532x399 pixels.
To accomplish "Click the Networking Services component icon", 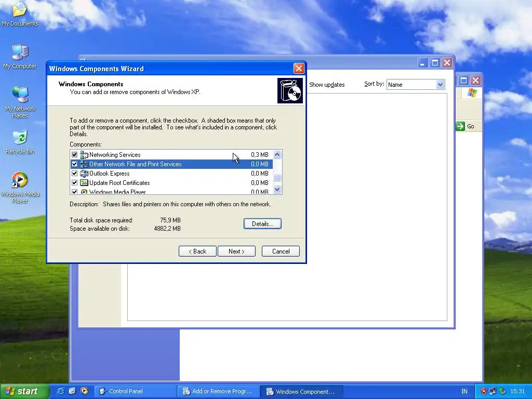I will pyautogui.click(x=84, y=155).
